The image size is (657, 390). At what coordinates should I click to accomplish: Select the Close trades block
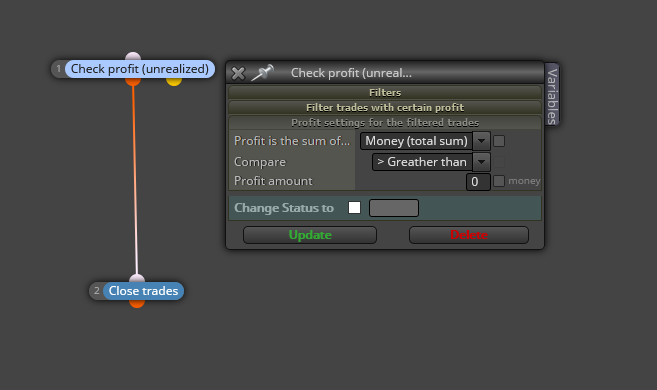pyautogui.click(x=143, y=291)
